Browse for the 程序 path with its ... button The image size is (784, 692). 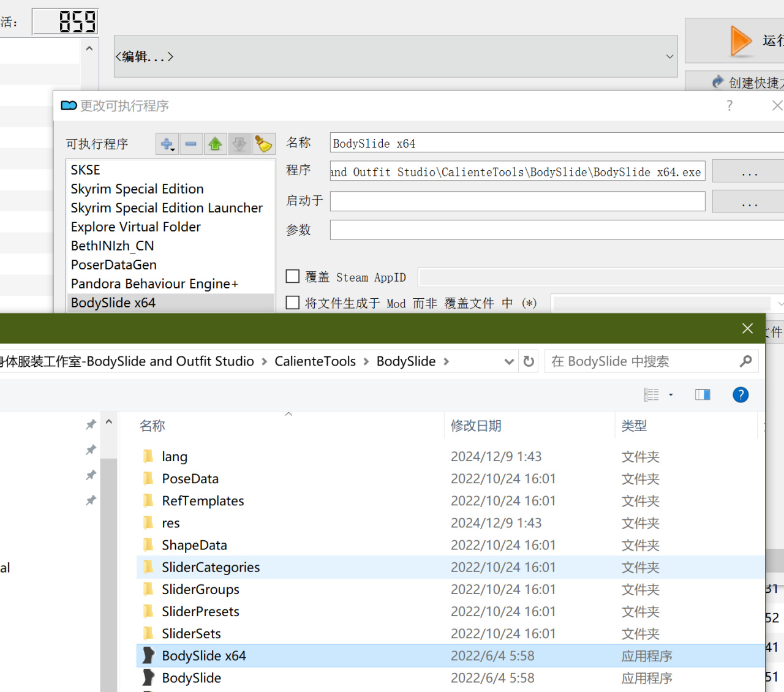750,171
